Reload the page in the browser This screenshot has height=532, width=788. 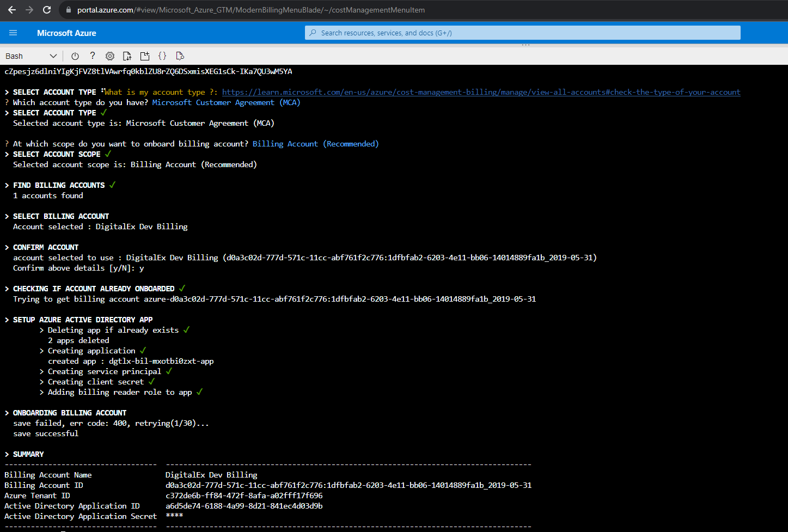point(47,10)
